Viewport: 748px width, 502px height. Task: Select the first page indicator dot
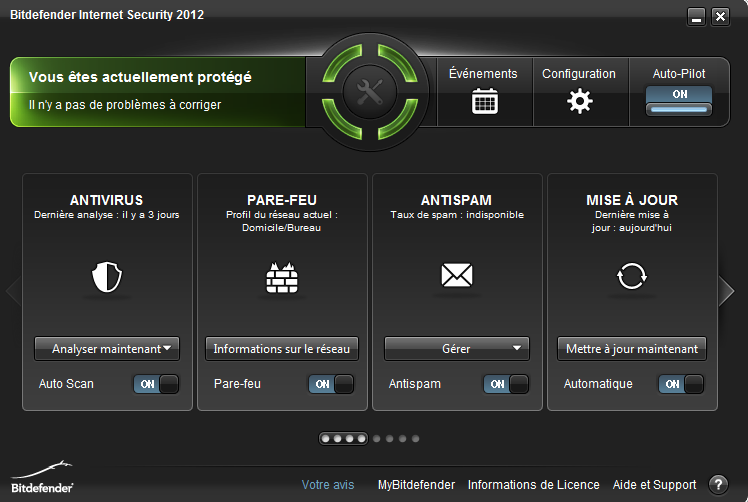[x=325, y=439]
